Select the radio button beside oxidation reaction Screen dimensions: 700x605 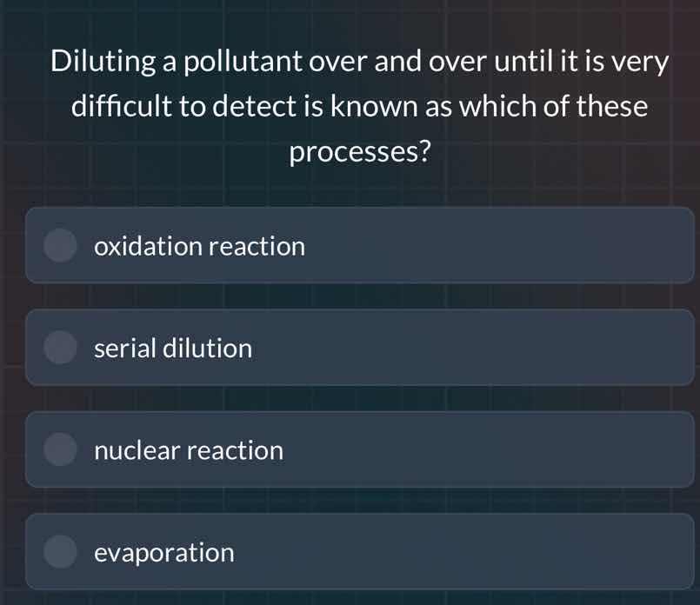60,246
